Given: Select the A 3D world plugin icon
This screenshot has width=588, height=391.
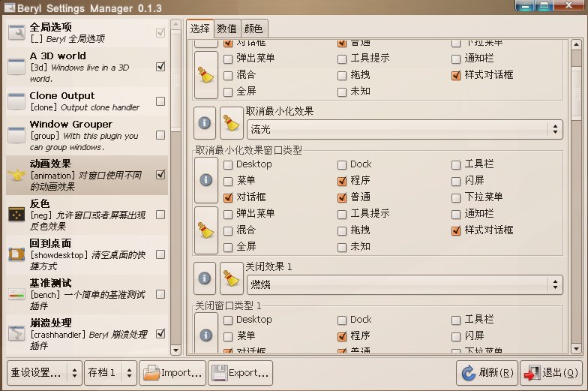Looking at the screenshot, I should (x=16, y=67).
